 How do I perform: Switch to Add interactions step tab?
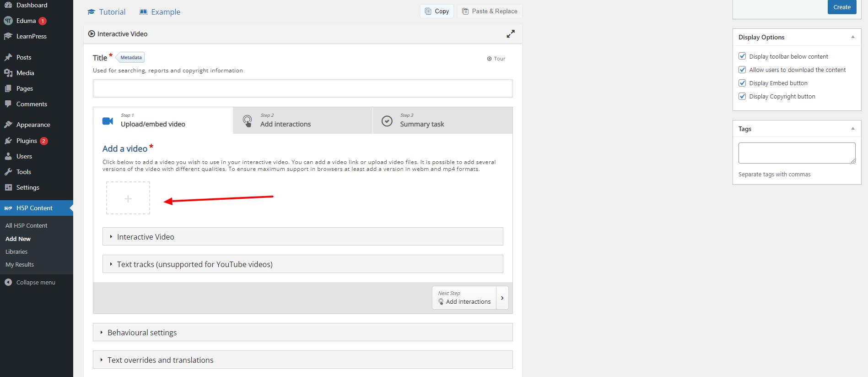(303, 120)
